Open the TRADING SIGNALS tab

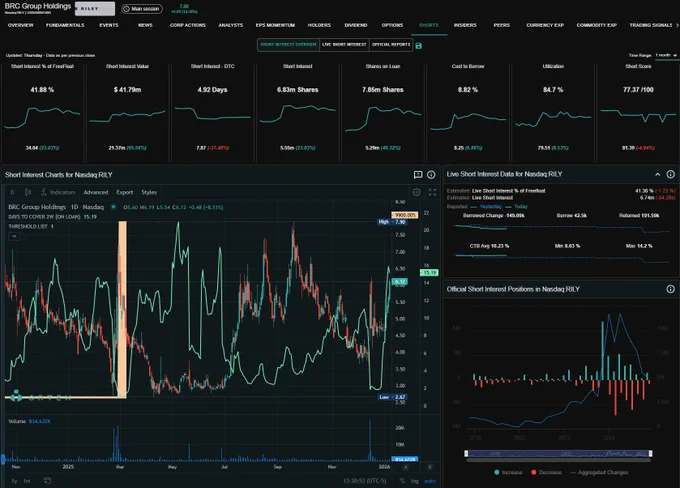(651, 25)
